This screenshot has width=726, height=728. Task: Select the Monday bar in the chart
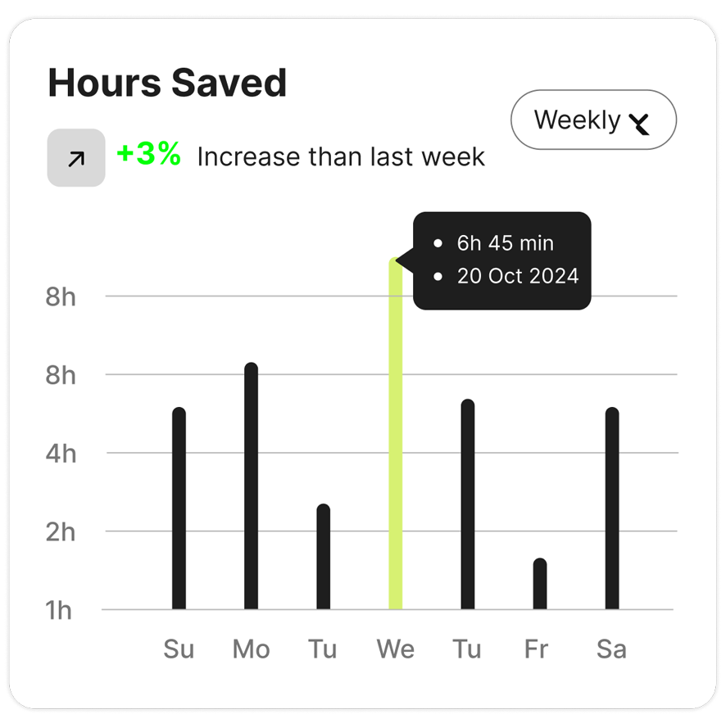[x=251, y=486]
